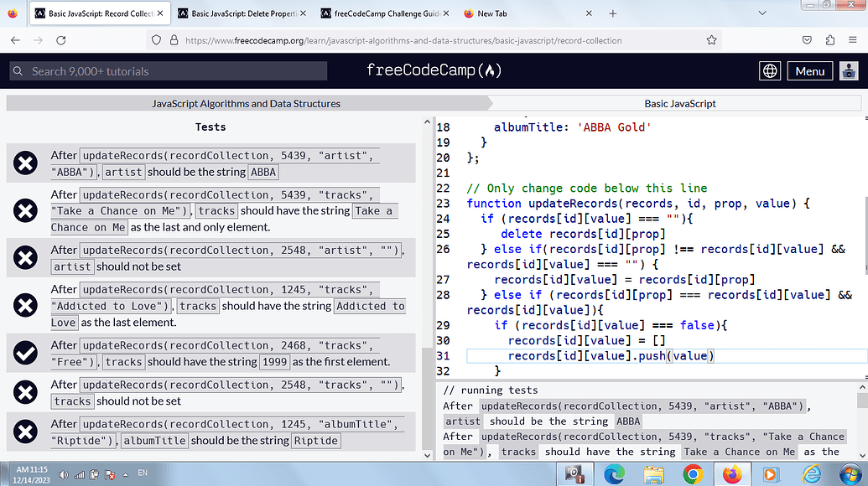This screenshot has width=868, height=486.
Task: Click the user avatar icon in the navbar
Action: 848,70
